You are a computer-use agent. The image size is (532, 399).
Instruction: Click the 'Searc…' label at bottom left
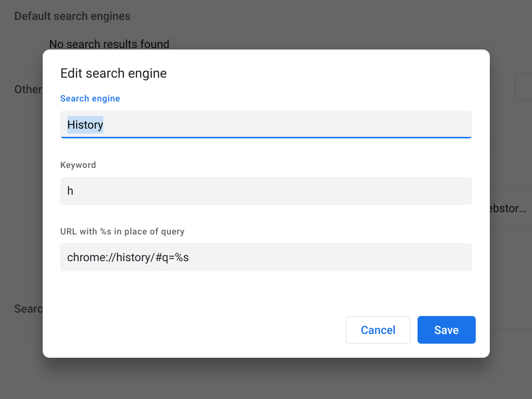(28, 309)
